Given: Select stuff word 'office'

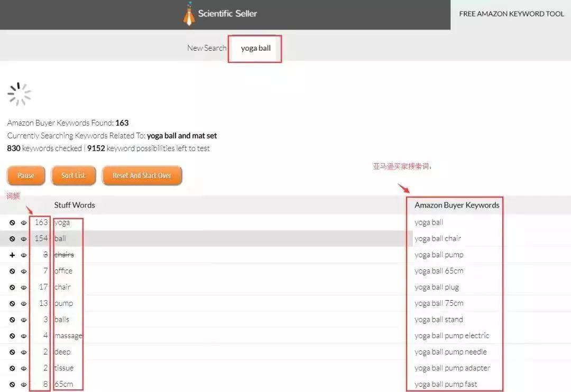Looking at the screenshot, I should coord(63,271).
